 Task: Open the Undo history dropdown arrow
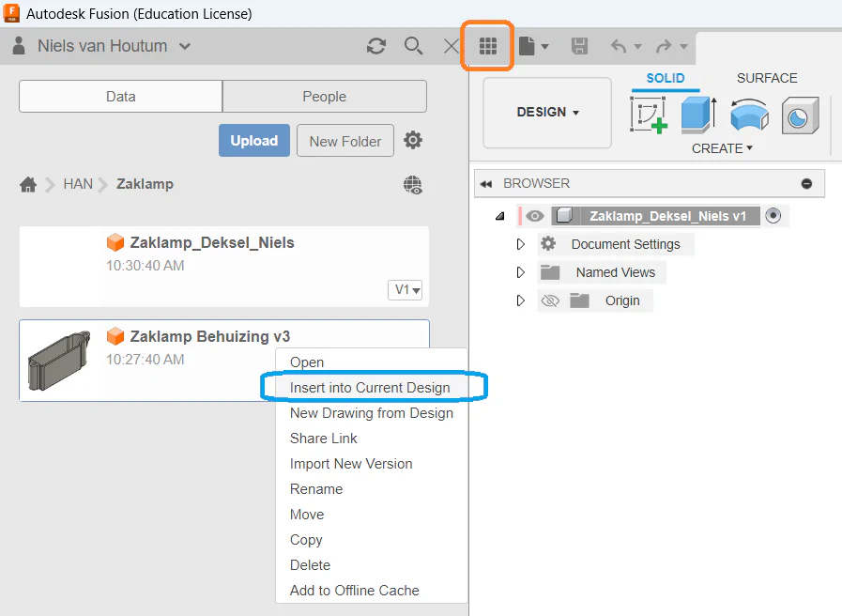coord(638,47)
